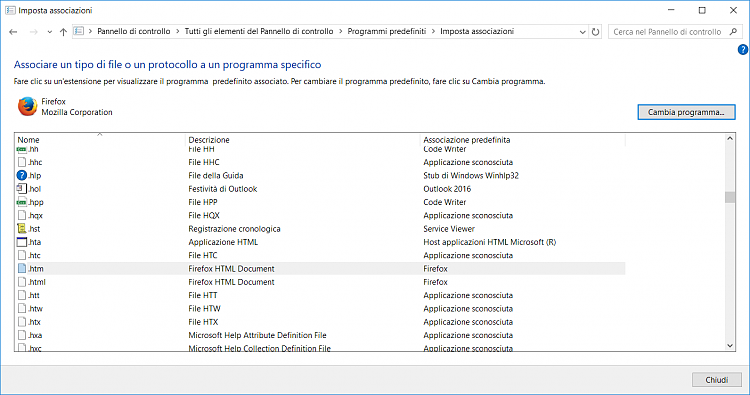Refresh the page with the refresh icon
This screenshot has height=395, width=750.
click(x=596, y=32)
